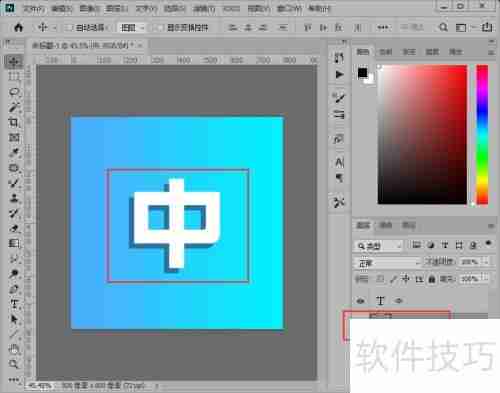Switch to the Channels tab

pyautogui.click(x=386, y=225)
